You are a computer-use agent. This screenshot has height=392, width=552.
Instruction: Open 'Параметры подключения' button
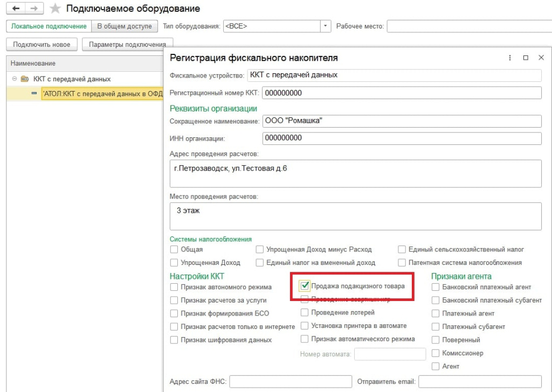tap(127, 44)
